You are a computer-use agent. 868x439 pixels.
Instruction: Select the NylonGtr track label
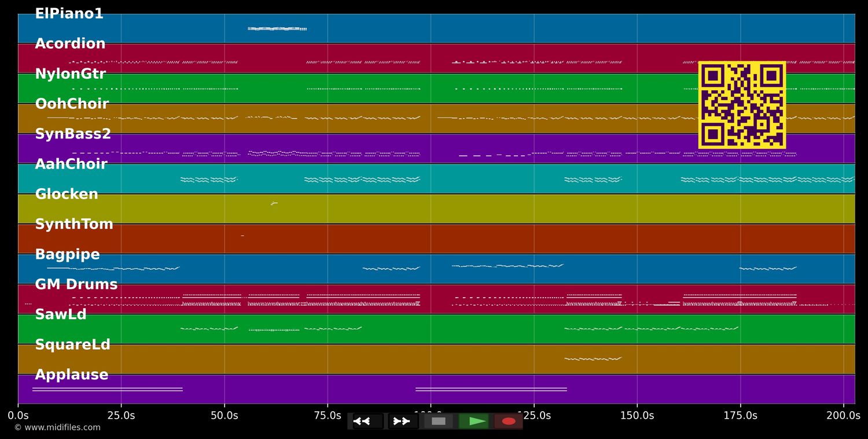click(x=70, y=74)
